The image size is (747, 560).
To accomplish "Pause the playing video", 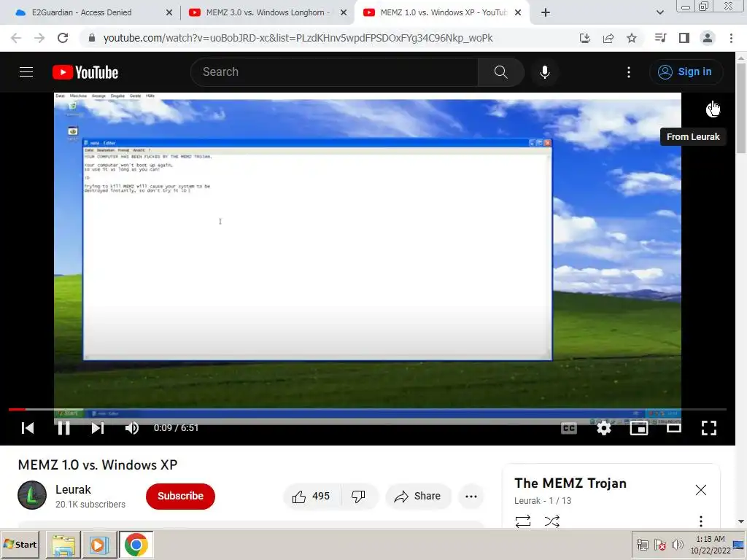I will [63, 427].
